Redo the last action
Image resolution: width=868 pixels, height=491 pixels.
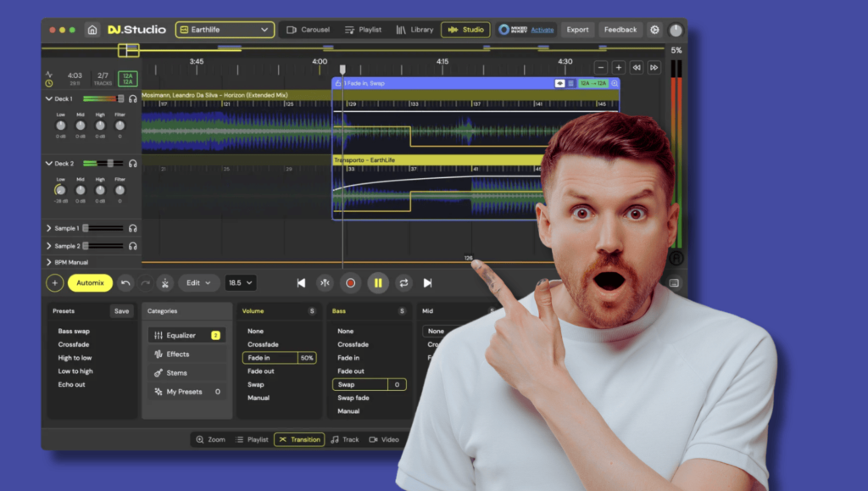[x=145, y=283]
